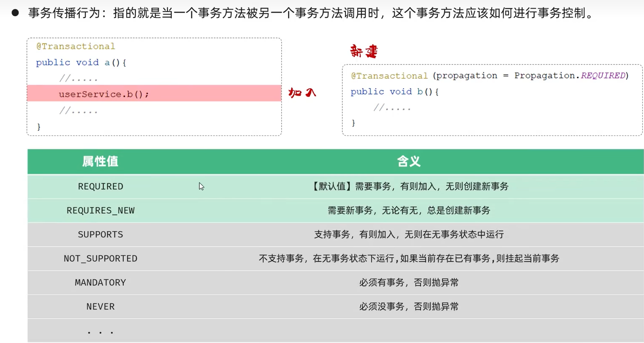Click the 属性值 table header
The width and height of the screenshot is (644, 343).
pos(100,161)
